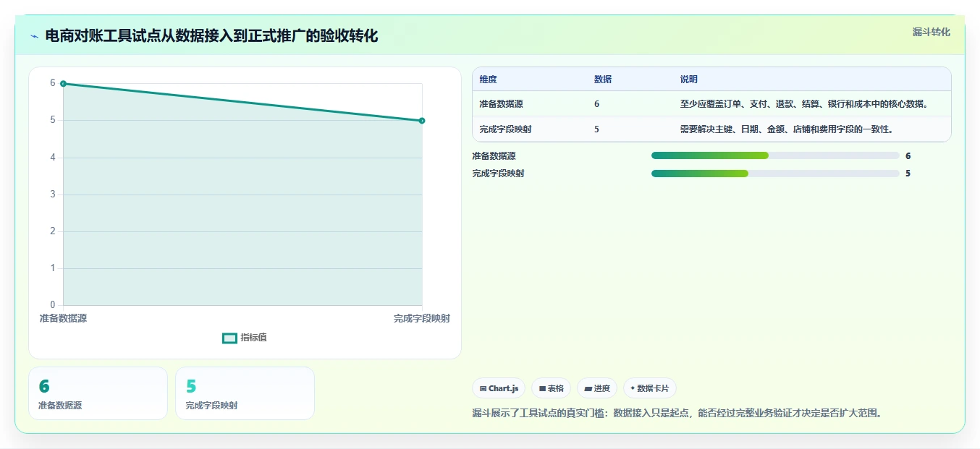980x449 pixels.
Task: Click the 数据卡片 tag
Action: [x=650, y=388]
